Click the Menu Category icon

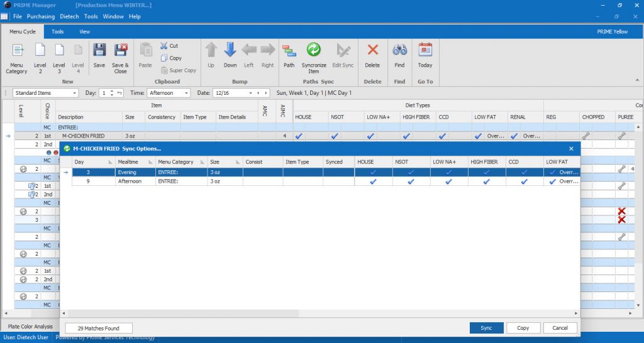[17, 51]
